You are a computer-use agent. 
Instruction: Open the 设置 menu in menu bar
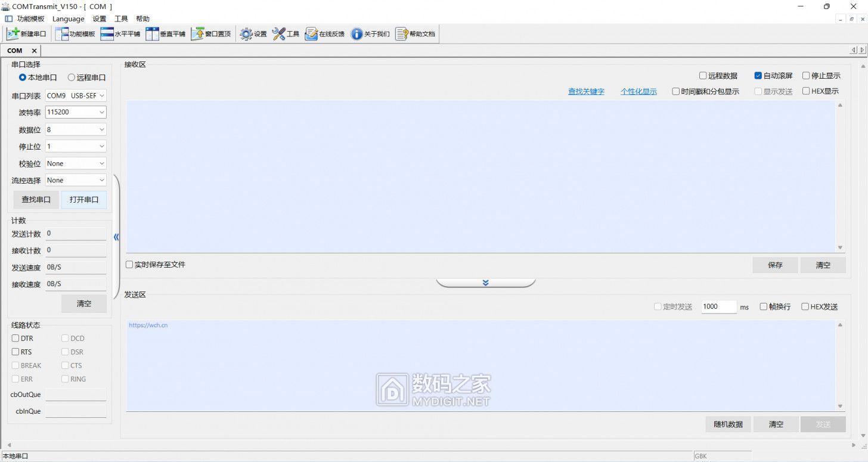pos(100,18)
